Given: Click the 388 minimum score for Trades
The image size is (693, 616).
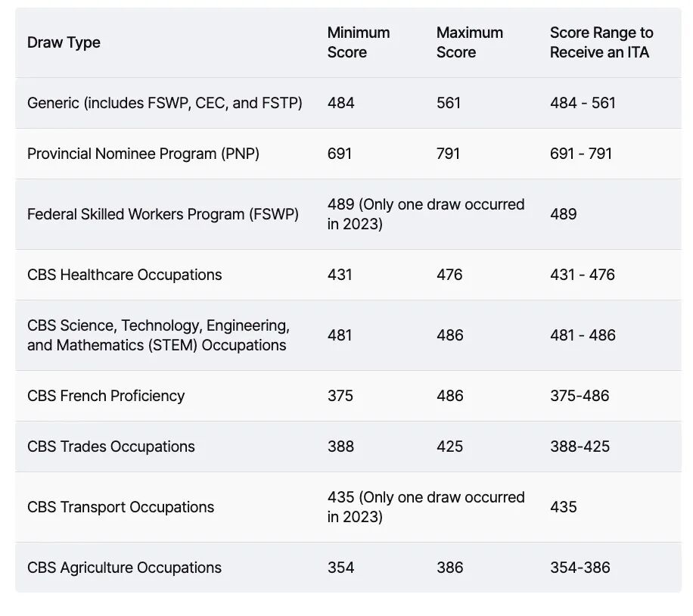Looking at the screenshot, I should tap(340, 446).
